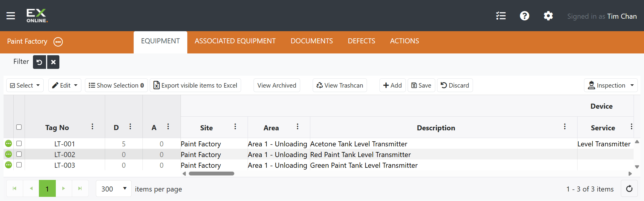Open Service column options menu

click(x=632, y=127)
